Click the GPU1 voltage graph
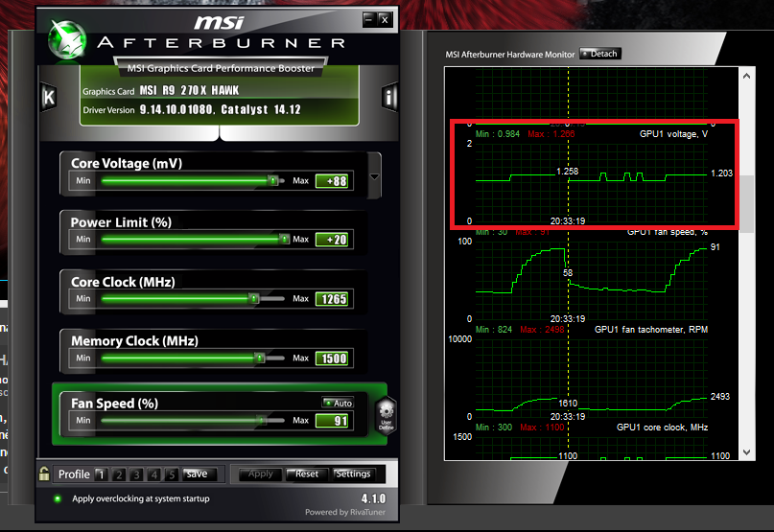 click(x=592, y=181)
